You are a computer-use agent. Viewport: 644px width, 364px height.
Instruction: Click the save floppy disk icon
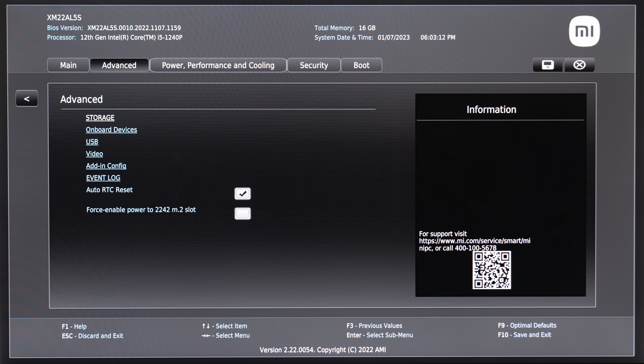547,65
